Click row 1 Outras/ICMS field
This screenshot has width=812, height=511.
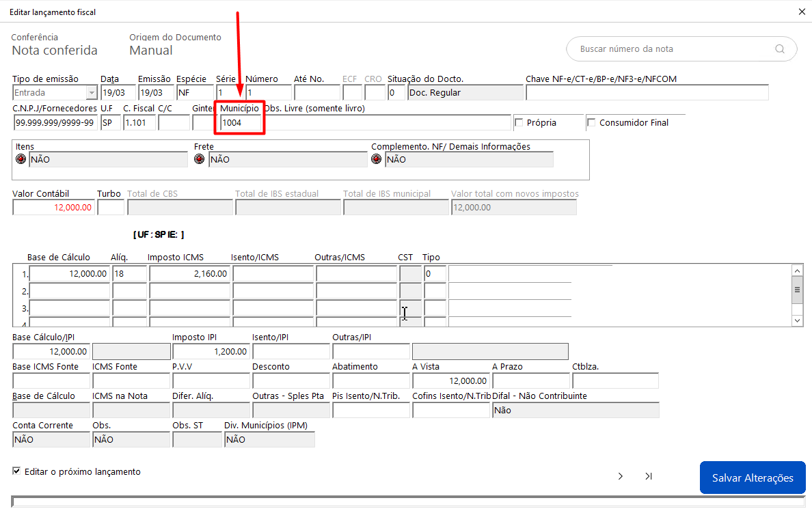tap(356, 273)
